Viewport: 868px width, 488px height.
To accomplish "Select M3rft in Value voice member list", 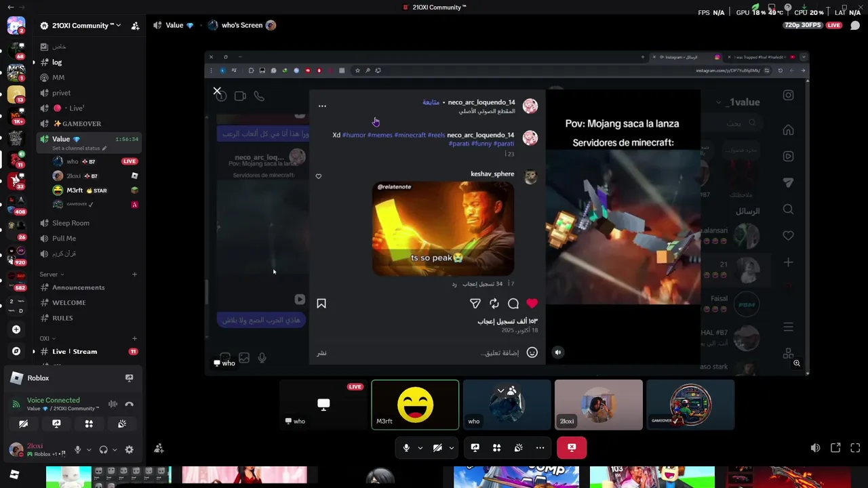I will (96, 190).
